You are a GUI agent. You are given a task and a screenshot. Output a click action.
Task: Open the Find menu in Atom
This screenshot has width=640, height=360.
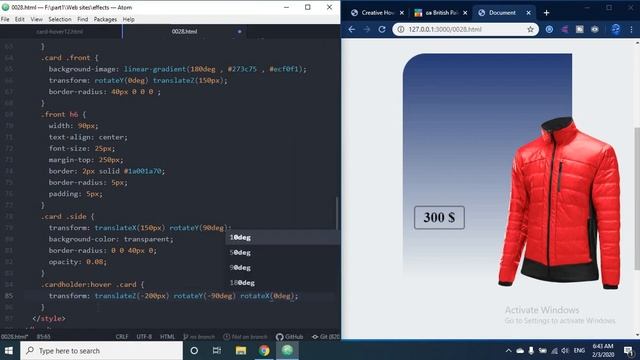[x=82, y=19]
